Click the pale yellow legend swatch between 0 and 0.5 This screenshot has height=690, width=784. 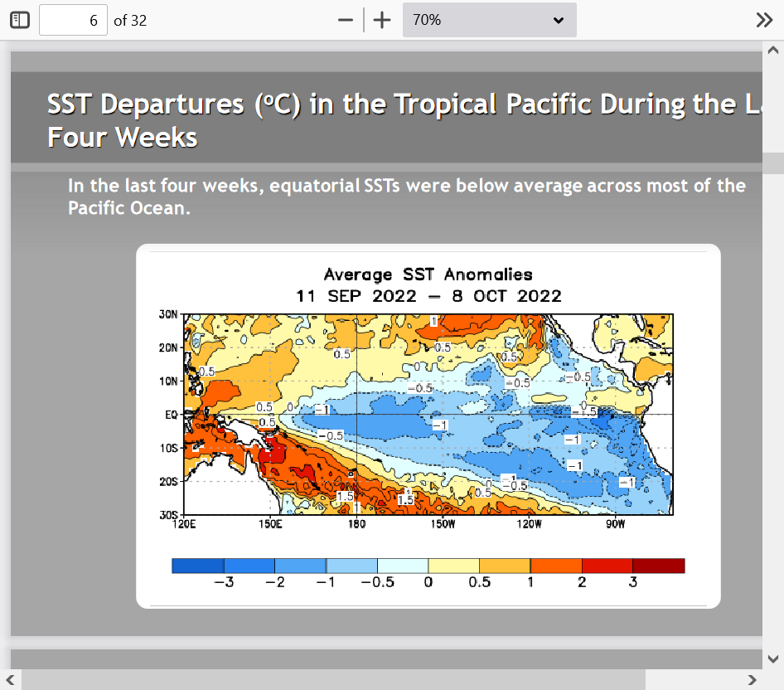click(x=453, y=566)
